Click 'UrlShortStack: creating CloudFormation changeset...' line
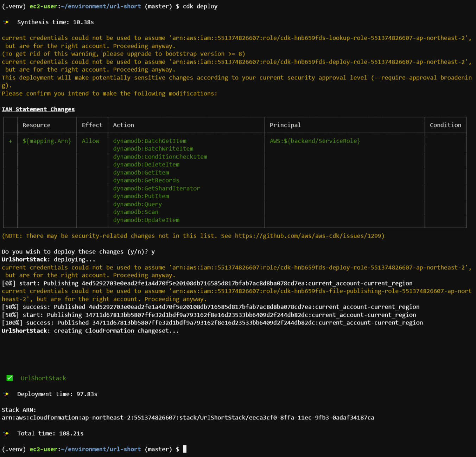 90,331
